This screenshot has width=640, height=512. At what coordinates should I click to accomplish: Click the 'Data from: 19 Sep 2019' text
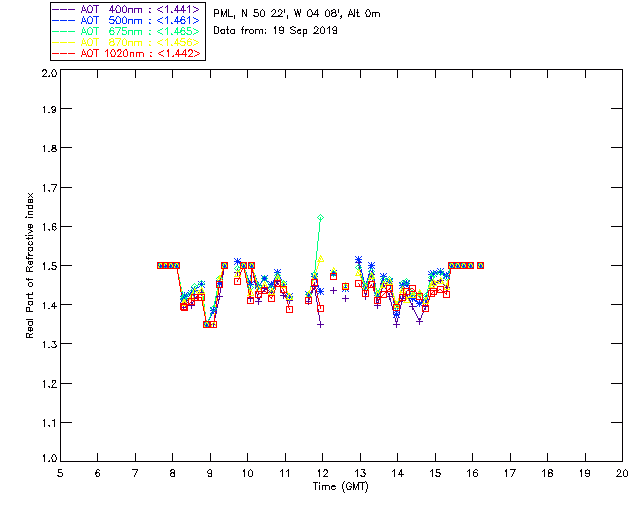click(x=276, y=31)
